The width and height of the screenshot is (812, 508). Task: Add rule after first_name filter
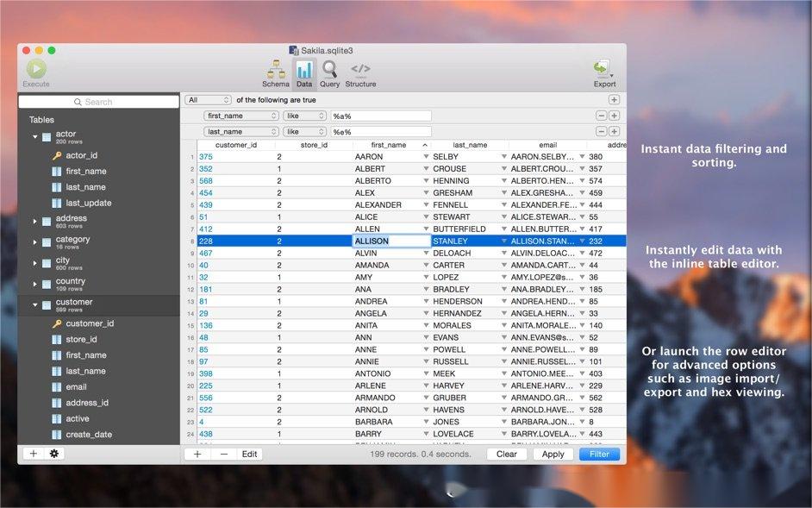coord(614,116)
